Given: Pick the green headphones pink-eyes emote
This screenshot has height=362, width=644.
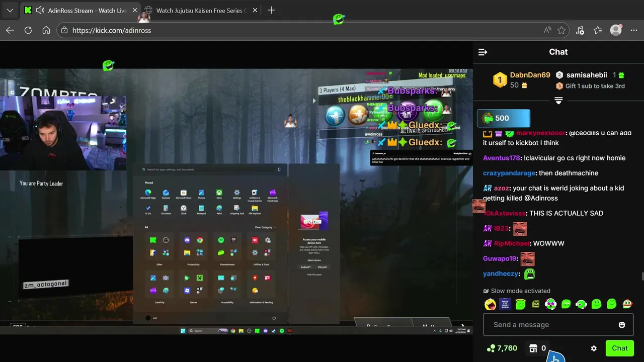Looking at the screenshot, I should (551, 304).
